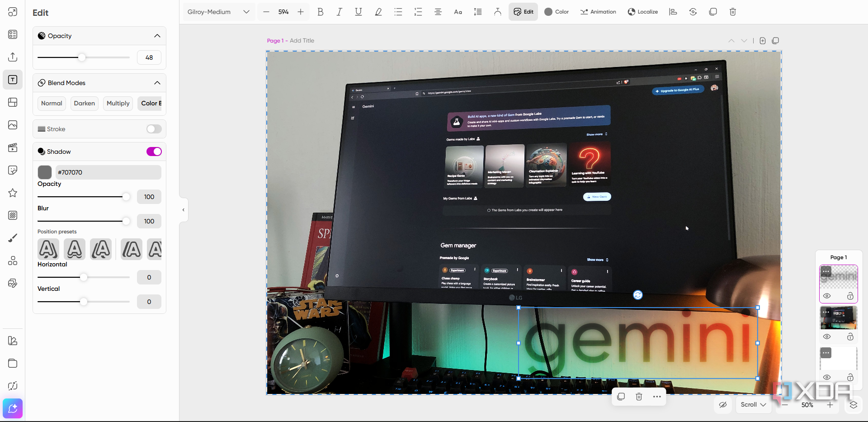The width and height of the screenshot is (868, 422).
Task: Hide the photo image layer
Action: (x=827, y=337)
